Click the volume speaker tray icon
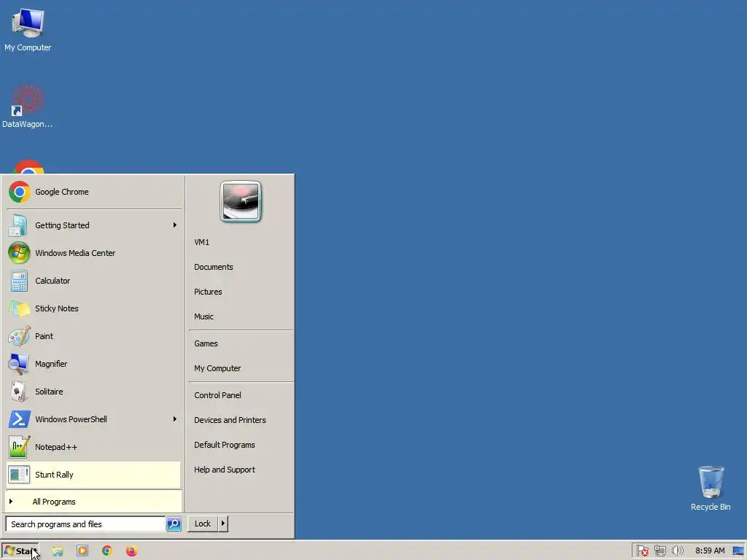 (677, 551)
